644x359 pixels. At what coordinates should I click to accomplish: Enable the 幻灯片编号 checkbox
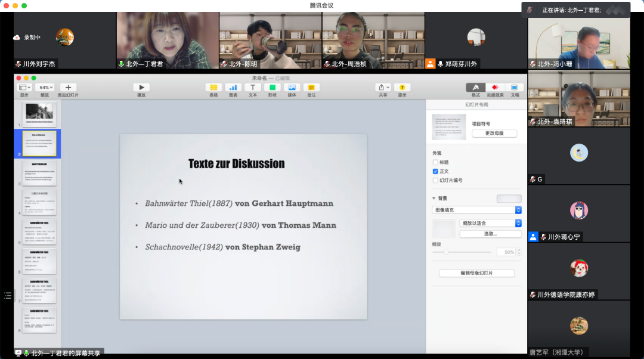435,180
